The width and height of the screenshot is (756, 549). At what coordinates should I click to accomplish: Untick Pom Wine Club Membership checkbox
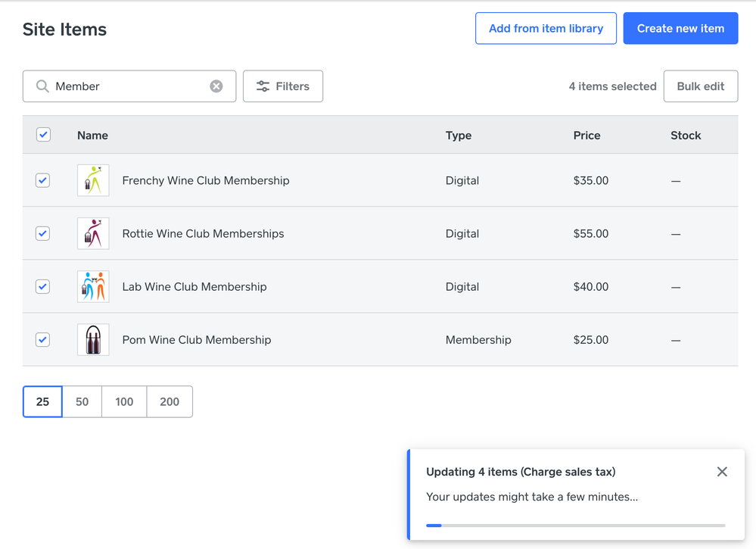[x=43, y=340]
